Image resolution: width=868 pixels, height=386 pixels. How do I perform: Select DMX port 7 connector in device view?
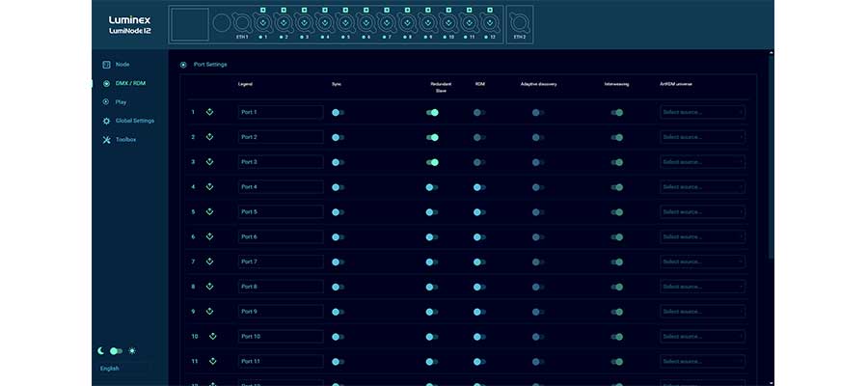coord(386,23)
